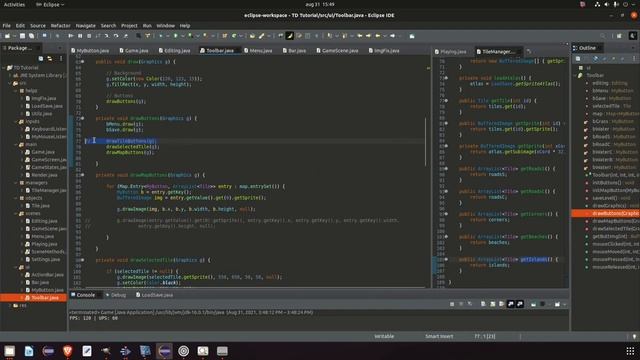Collapse all in the Package Explorer

pos(40,59)
